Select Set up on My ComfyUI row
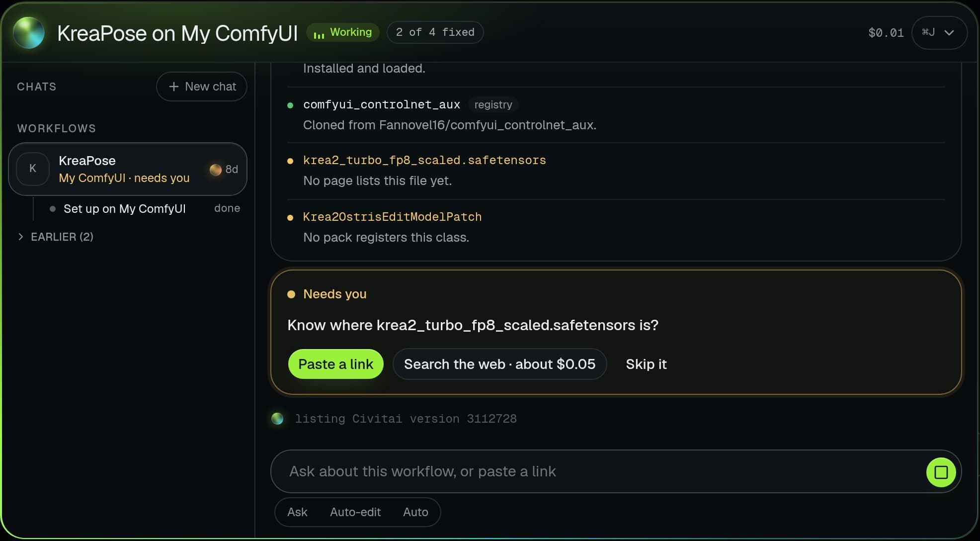Screen dimensions: 980x541 pos(145,209)
